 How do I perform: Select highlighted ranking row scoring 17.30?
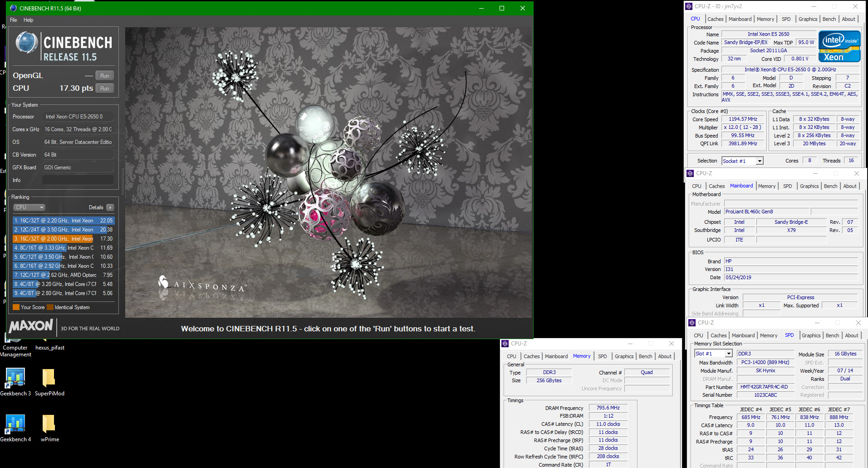[x=64, y=239]
